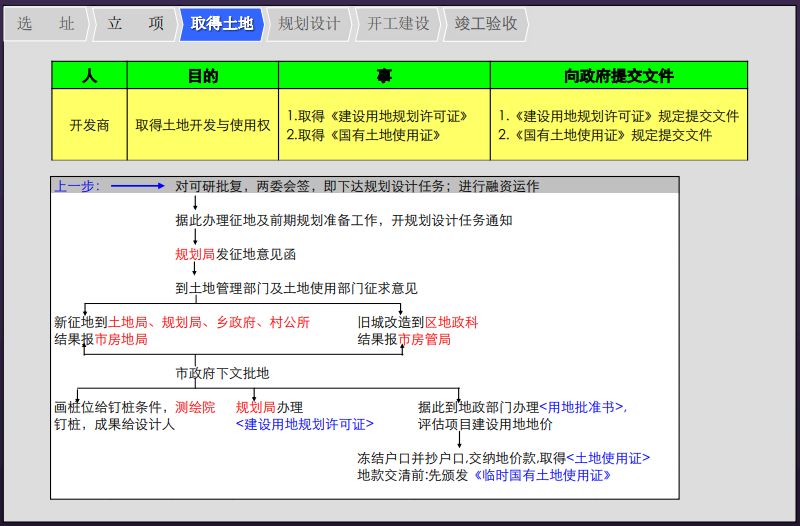Click the 取得土地开发与使用权 cell
800x526 pixels.
[202, 125]
